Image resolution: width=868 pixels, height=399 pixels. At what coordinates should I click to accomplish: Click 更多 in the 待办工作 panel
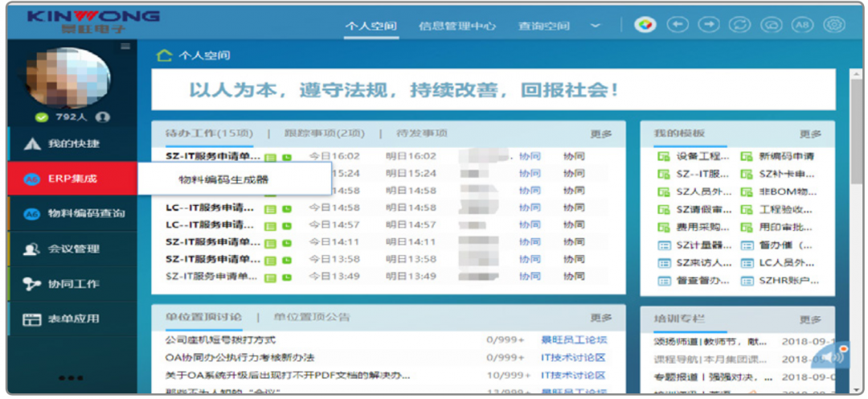click(600, 134)
